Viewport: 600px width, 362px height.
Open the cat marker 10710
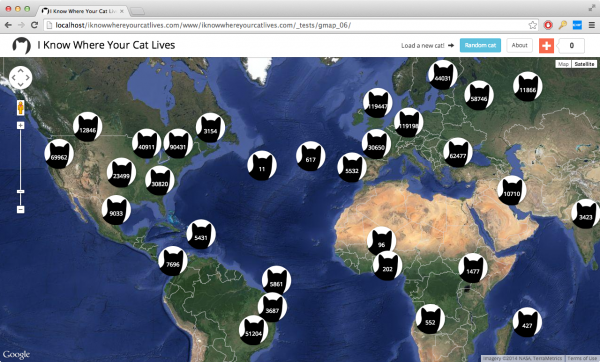click(x=512, y=190)
